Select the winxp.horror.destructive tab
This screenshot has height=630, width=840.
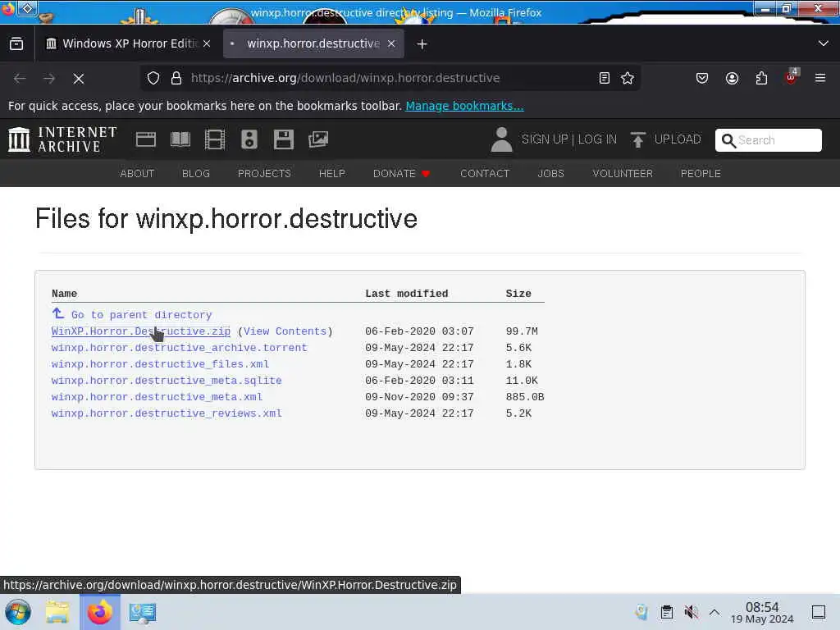click(313, 43)
